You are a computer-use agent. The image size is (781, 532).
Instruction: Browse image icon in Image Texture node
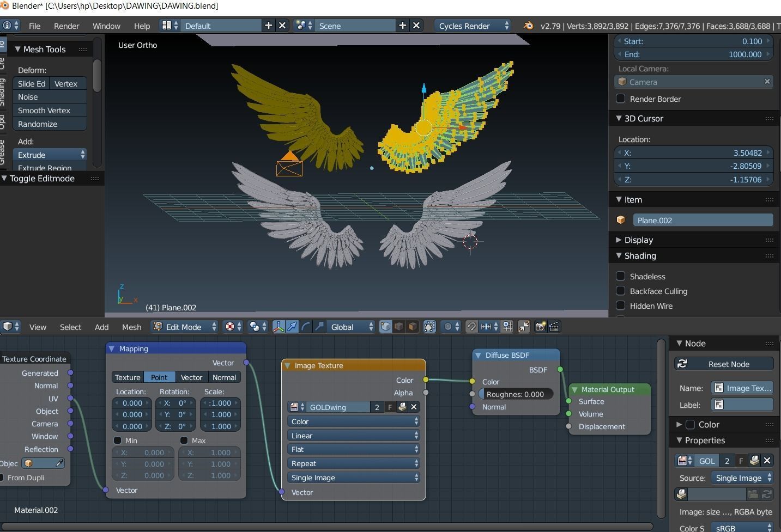[297, 407]
